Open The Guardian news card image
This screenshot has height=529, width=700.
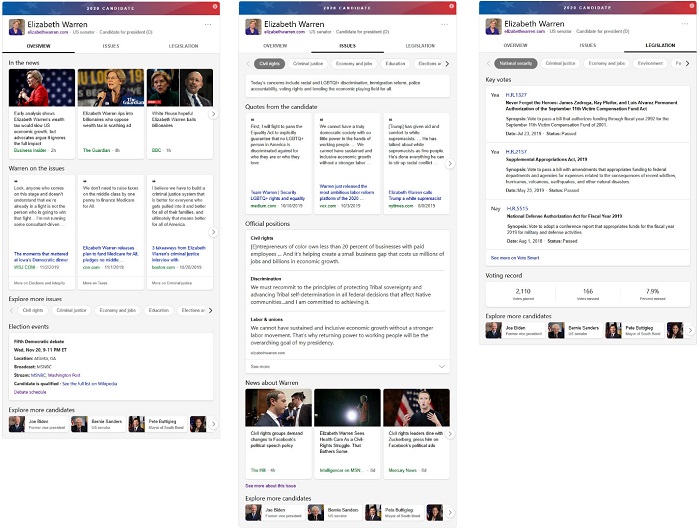coord(111,87)
